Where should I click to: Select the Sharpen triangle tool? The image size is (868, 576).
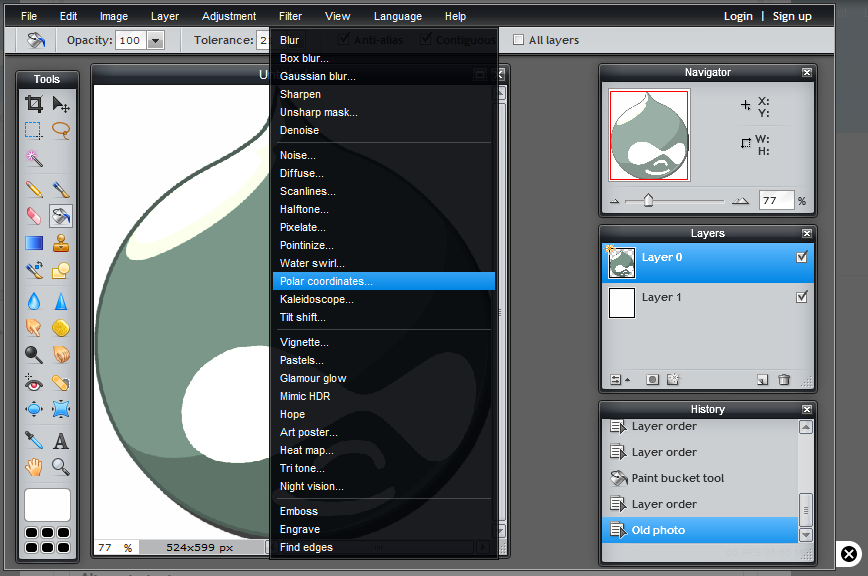(61, 301)
